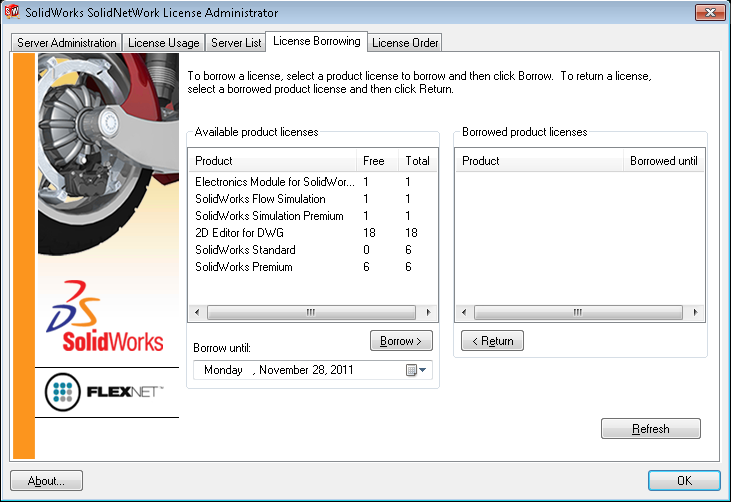Click the SolidWorks app icon in title bar
The height and width of the screenshot is (502, 733).
click(x=14, y=13)
